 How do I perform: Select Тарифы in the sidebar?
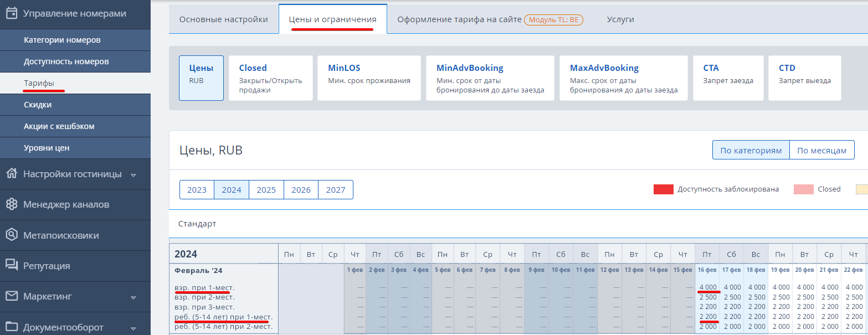75,83
